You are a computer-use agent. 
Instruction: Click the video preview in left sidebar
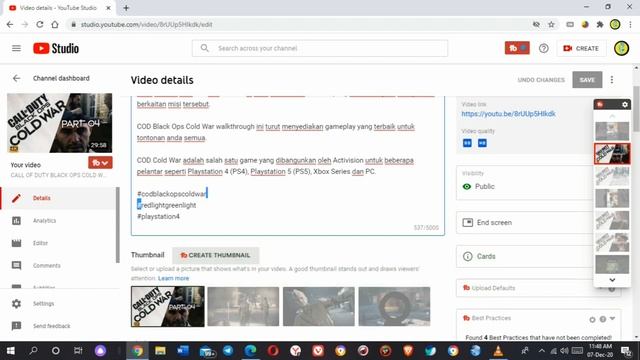[60, 123]
